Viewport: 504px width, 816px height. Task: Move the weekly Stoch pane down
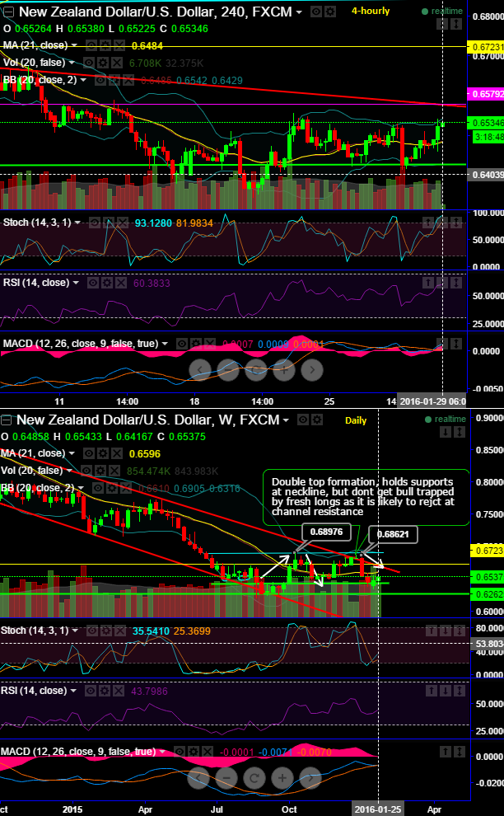click(x=446, y=631)
